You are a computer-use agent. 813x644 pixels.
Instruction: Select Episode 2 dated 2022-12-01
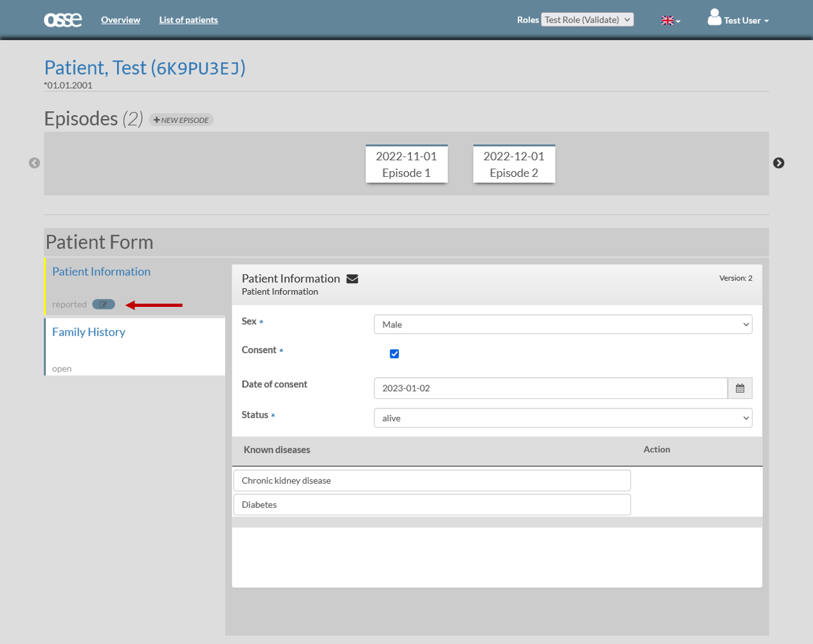tap(514, 164)
